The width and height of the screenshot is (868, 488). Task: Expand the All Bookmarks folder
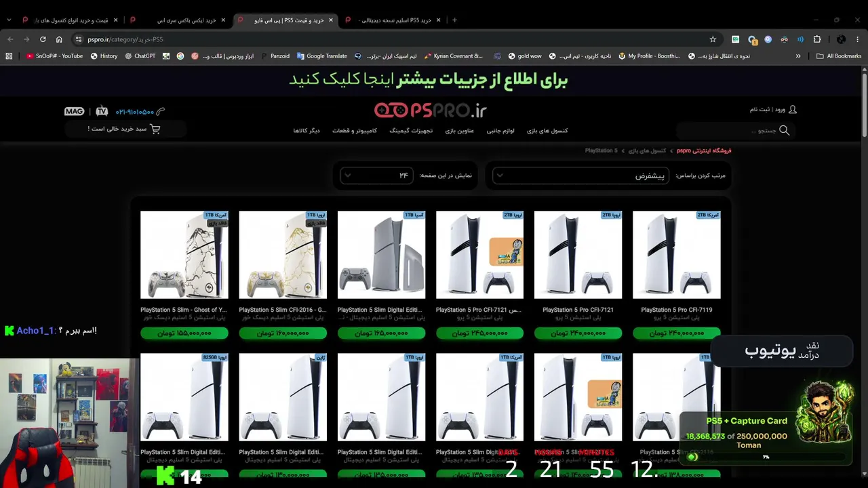pos(839,56)
